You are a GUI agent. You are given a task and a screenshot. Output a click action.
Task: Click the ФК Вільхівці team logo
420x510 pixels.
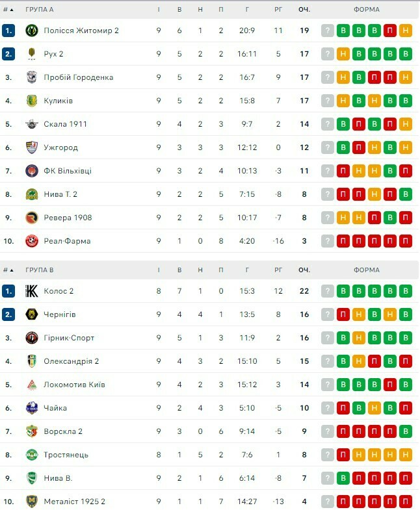tap(31, 171)
